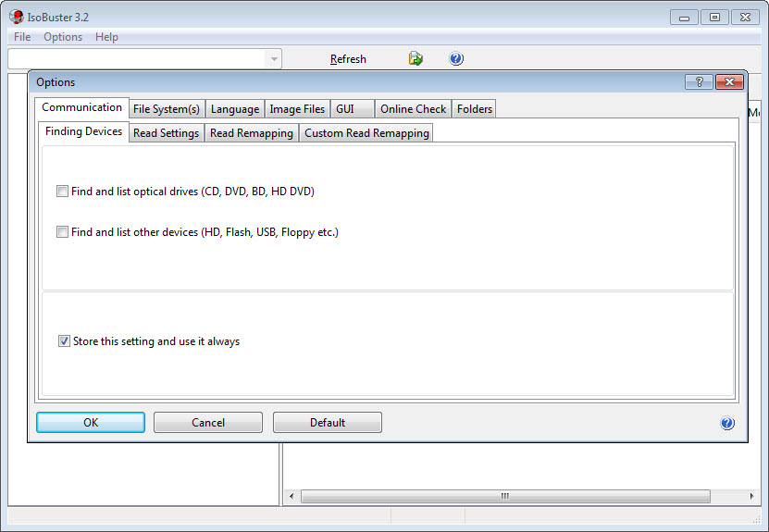769x532 pixels.
Task: Open the Custom Read Remapping sub-tab
Action: click(x=366, y=133)
